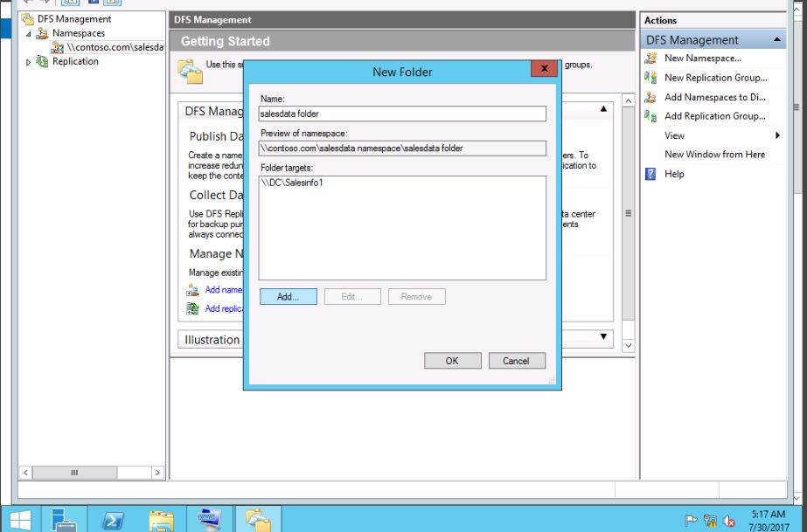Click the blue Help question mark icon
The height and width of the screenshot is (532, 807).
(x=650, y=174)
